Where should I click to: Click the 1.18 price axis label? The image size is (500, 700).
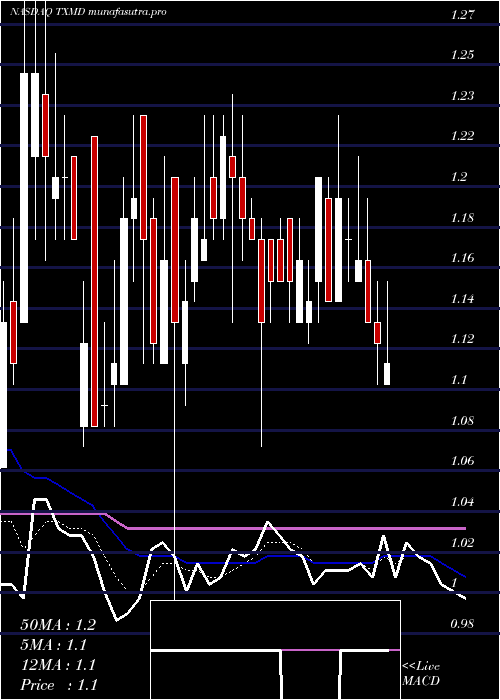click(x=462, y=218)
